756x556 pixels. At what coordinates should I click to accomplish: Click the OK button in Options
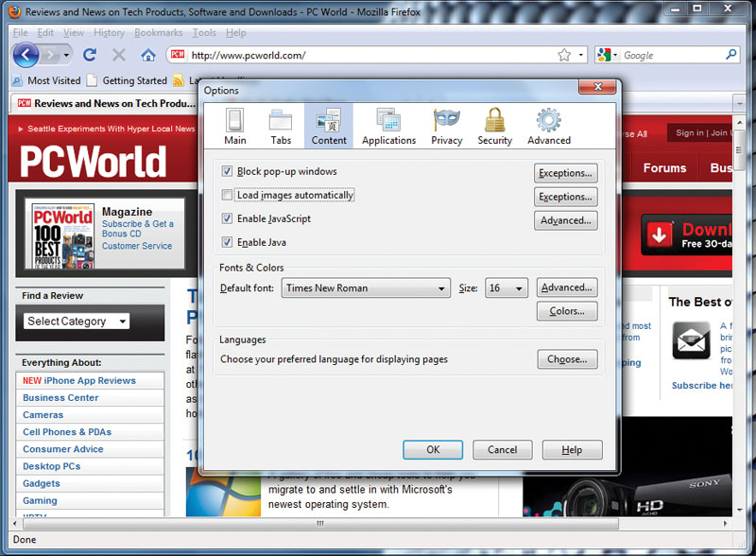433,450
